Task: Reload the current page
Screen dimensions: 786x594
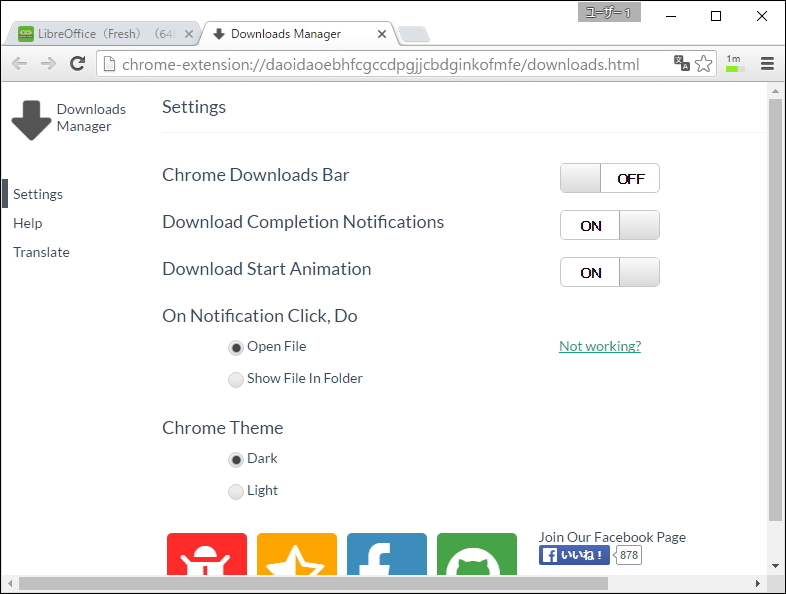Action: (77, 64)
